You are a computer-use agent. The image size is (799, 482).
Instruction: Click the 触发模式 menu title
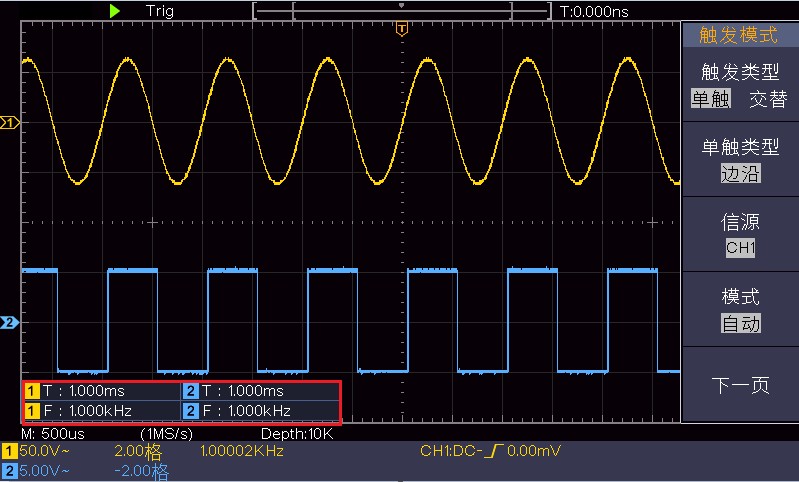[739, 35]
